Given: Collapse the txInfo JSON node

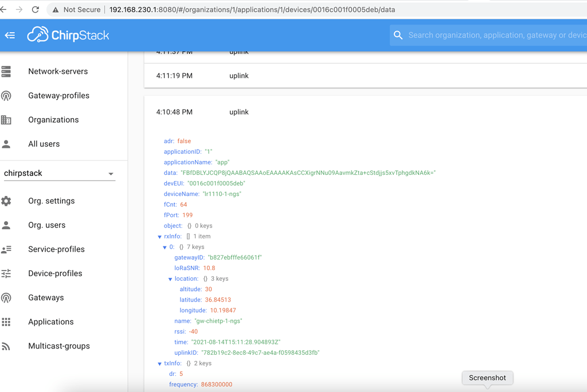Looking at the screenshot, I should [160, 364].
